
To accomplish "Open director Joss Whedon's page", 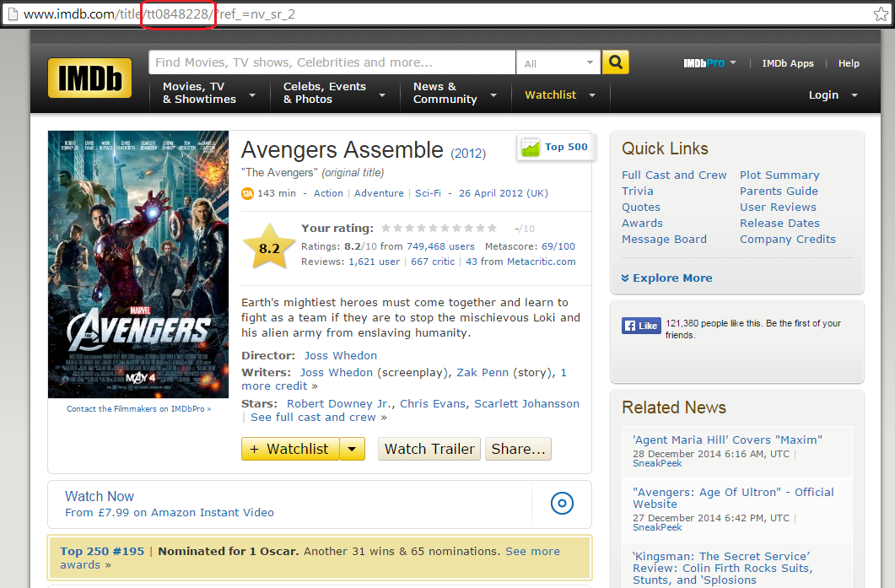I will pyautogui.click(x=340, y=356).
